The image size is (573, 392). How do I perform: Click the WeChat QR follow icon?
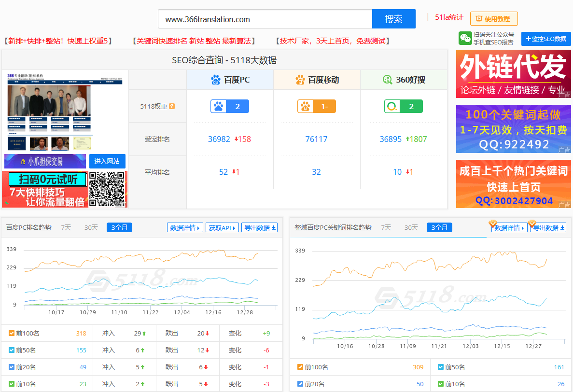coord(465,38)
